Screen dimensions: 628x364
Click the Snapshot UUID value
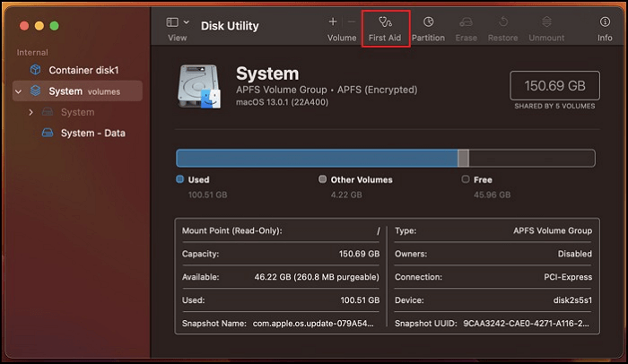526,324
